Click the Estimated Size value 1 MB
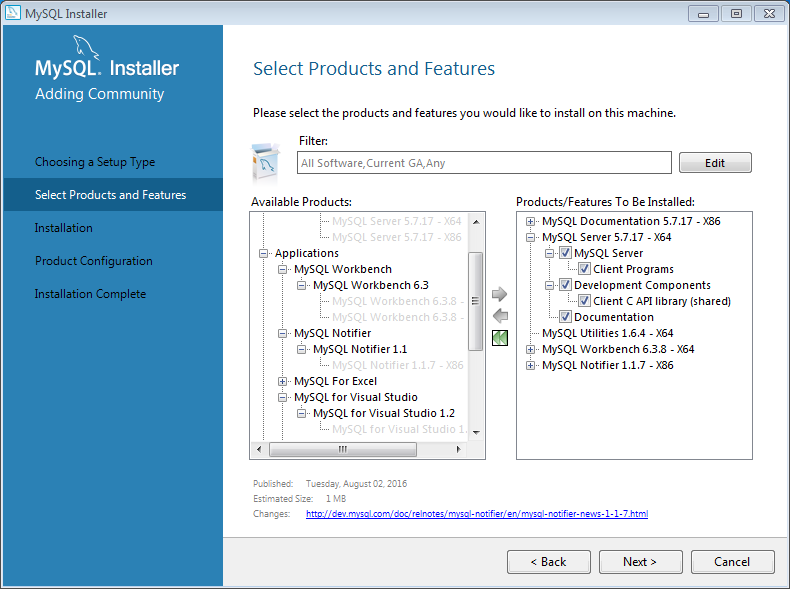Image resolution: width=790 pixels, height=589 pixels. (336, 498)
